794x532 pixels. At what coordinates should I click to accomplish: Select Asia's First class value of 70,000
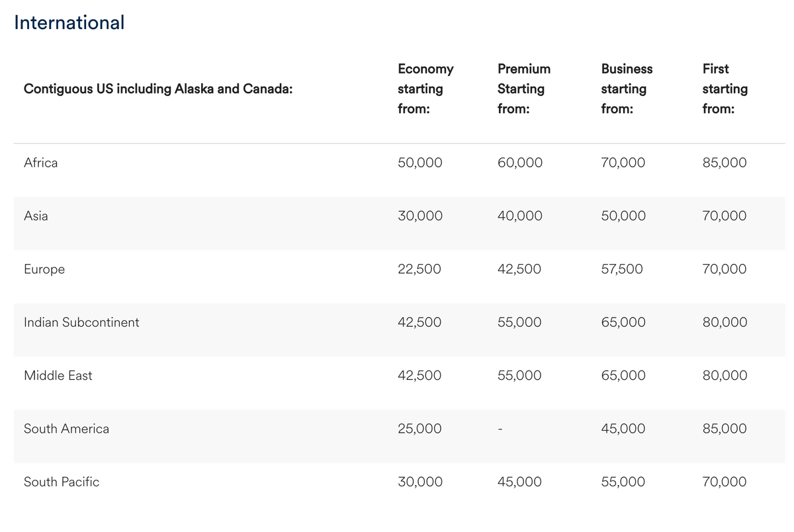pos(724,216)
